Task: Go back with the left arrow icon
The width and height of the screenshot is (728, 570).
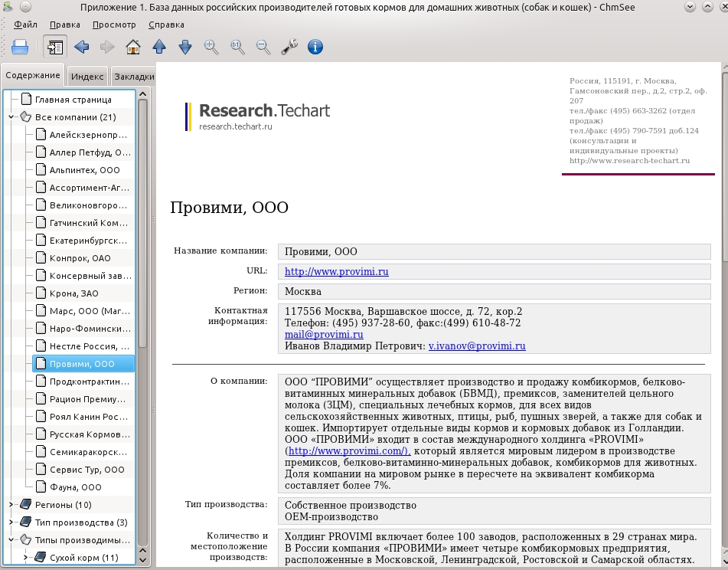Action: click(81, 47)
